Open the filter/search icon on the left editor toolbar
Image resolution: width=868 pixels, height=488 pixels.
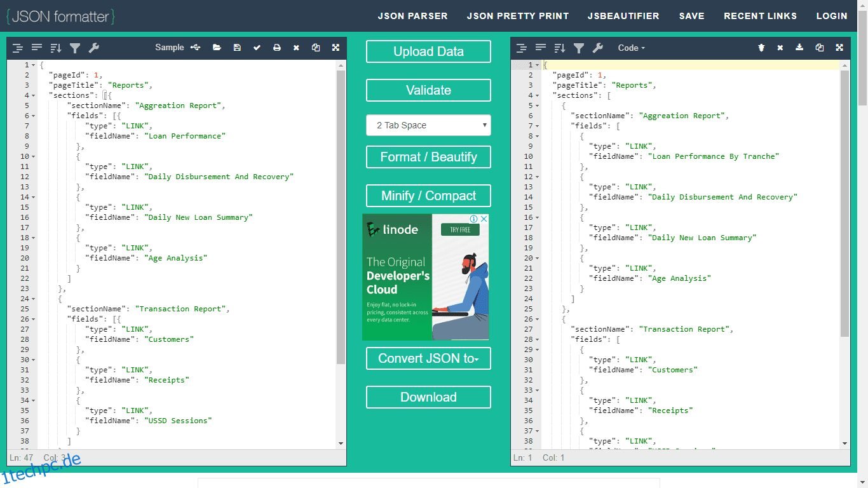76,48
